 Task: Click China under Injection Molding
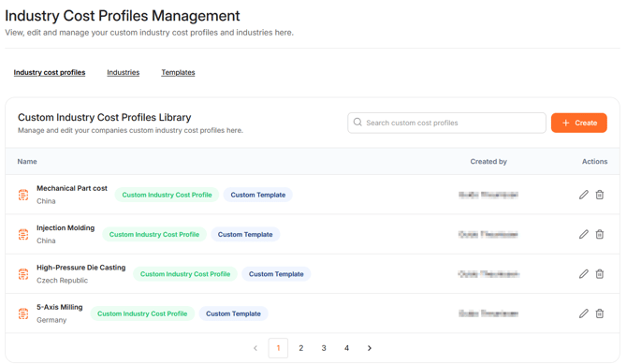tap(46, 240)
